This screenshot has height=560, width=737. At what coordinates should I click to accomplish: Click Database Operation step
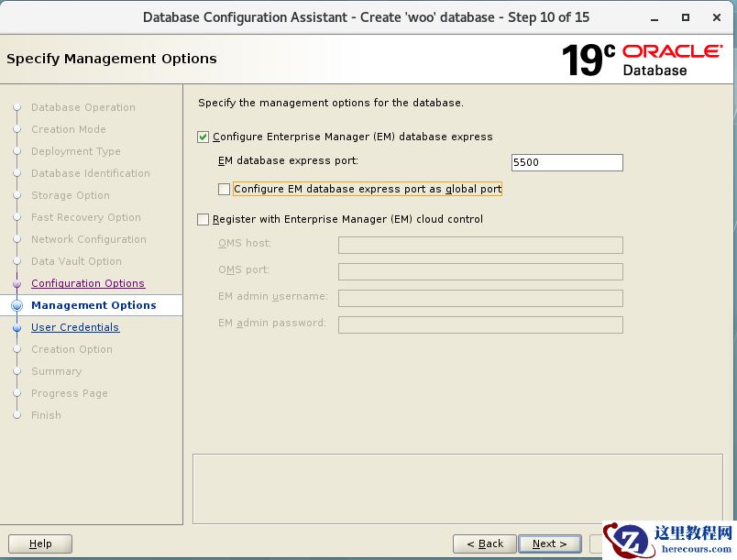(83, 107)
